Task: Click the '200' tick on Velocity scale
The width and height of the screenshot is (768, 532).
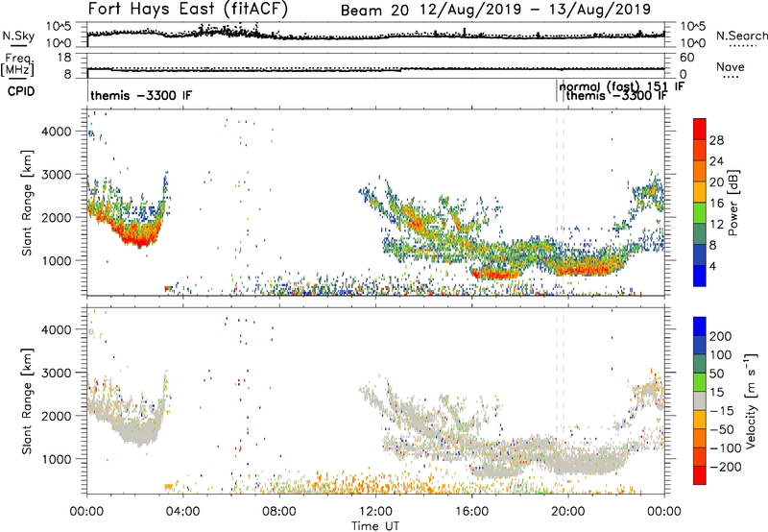Action: point(721,336)
